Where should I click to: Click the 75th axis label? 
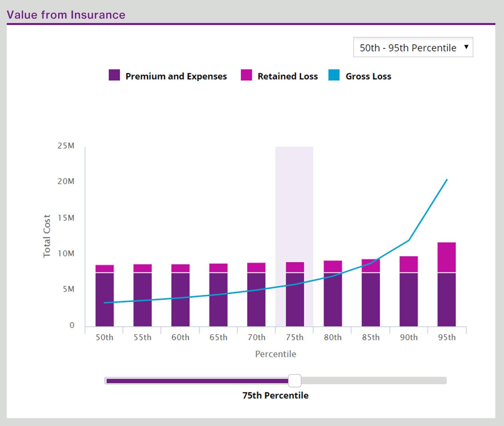click(x=295, y=337)
